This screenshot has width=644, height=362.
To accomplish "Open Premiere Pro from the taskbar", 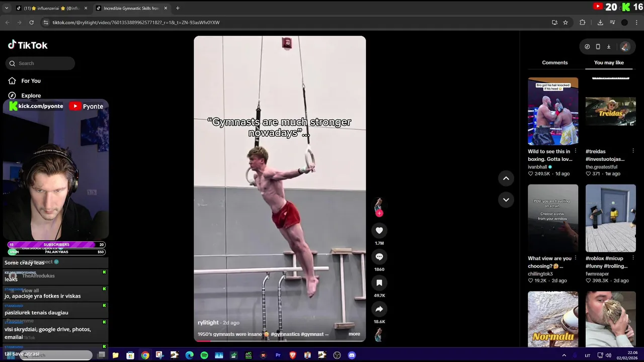I will coord(278,355).
